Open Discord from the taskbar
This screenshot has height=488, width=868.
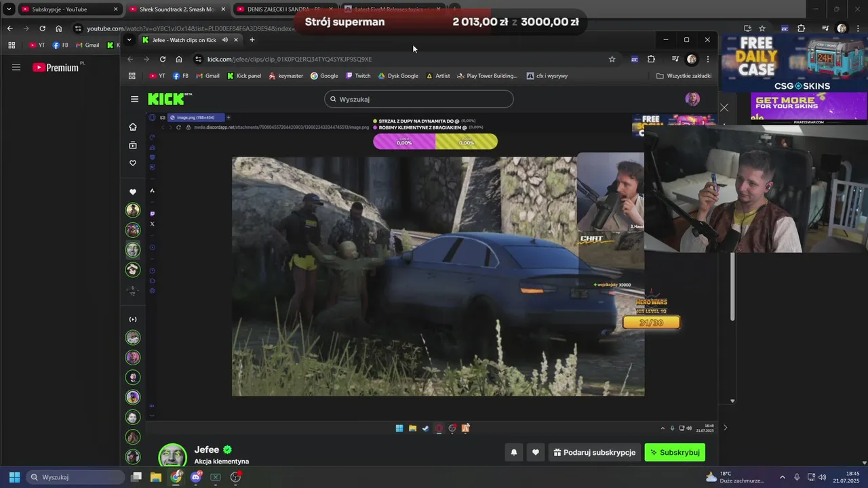click(x=196, y=477)
